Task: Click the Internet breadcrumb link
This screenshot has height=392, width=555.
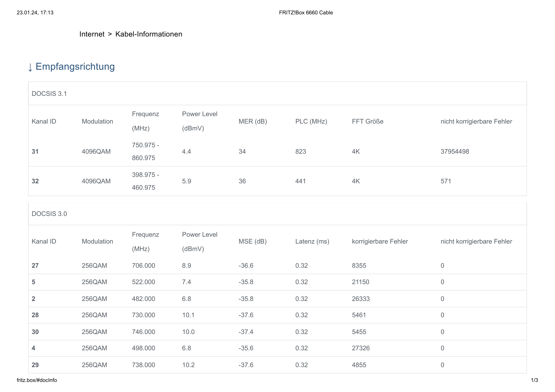Action: (92, 34)
